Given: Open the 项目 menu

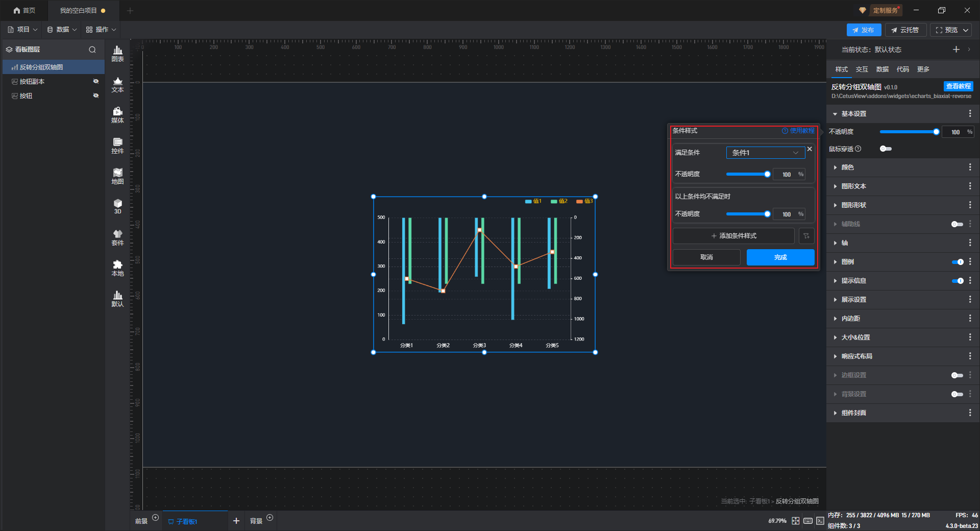Looking at the screenshot, I should [x=22, y=30].
